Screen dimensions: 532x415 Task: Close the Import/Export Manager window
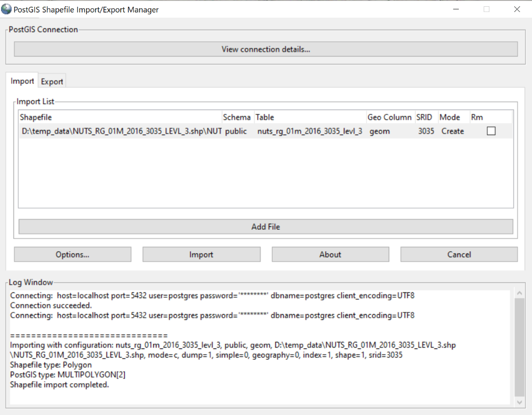coord(517,9)
